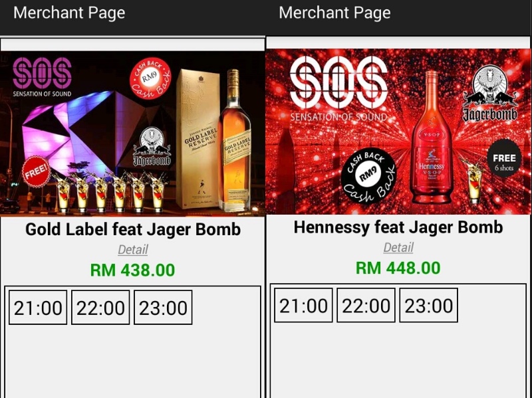Open Detail link under Hennessy

[398, 247]
